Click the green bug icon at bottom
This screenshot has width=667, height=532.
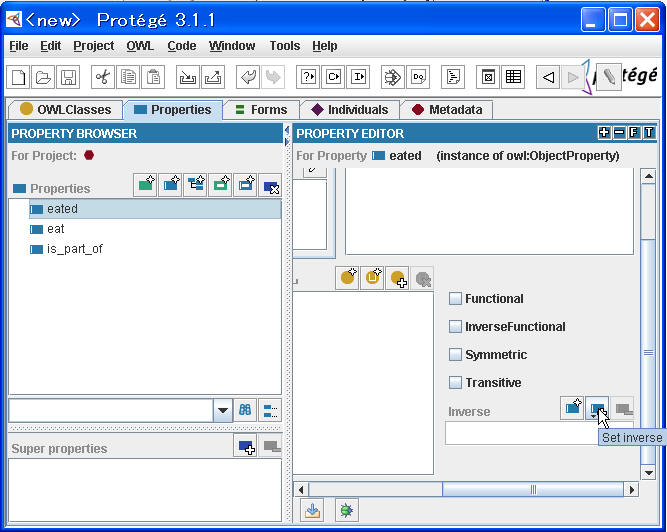tap(345, 510)
